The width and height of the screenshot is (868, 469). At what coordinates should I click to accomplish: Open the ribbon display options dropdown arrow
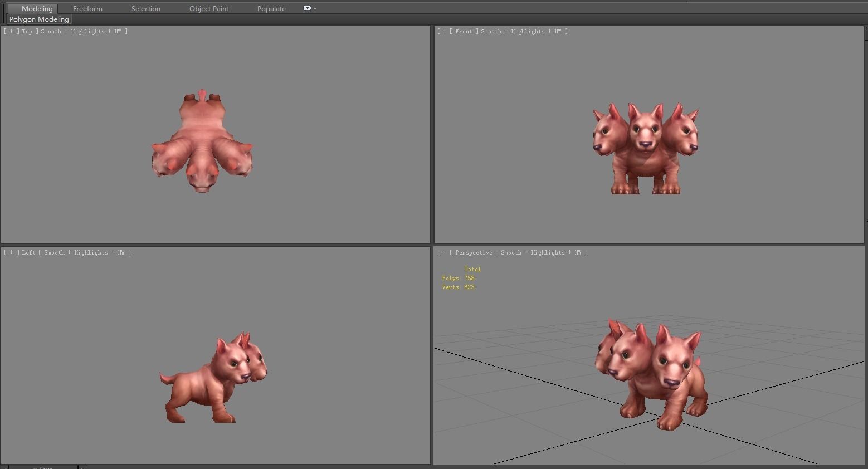point(315,8)
